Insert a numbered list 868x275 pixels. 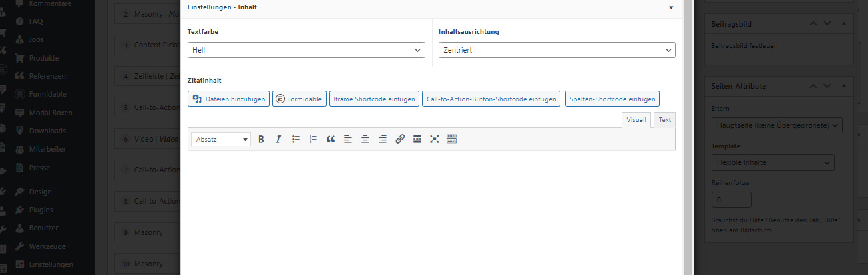pyautogui.click(x=313, y=139)
